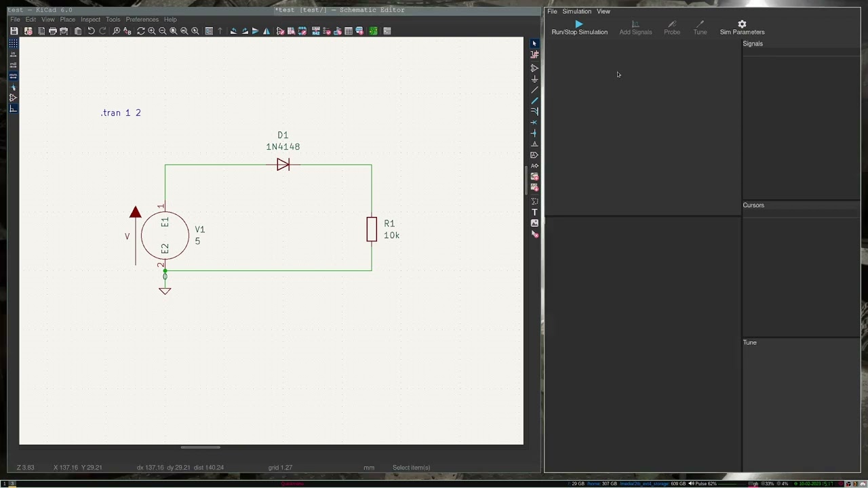Select the No-connect flag tool
The image size is (868, 488).
[x=534, y=122]
